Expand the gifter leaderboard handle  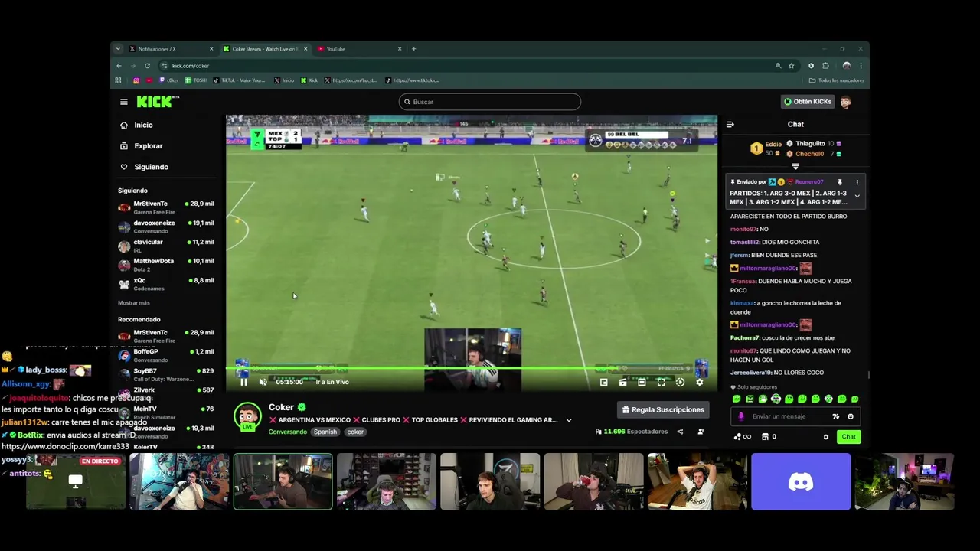click(795, 166)
